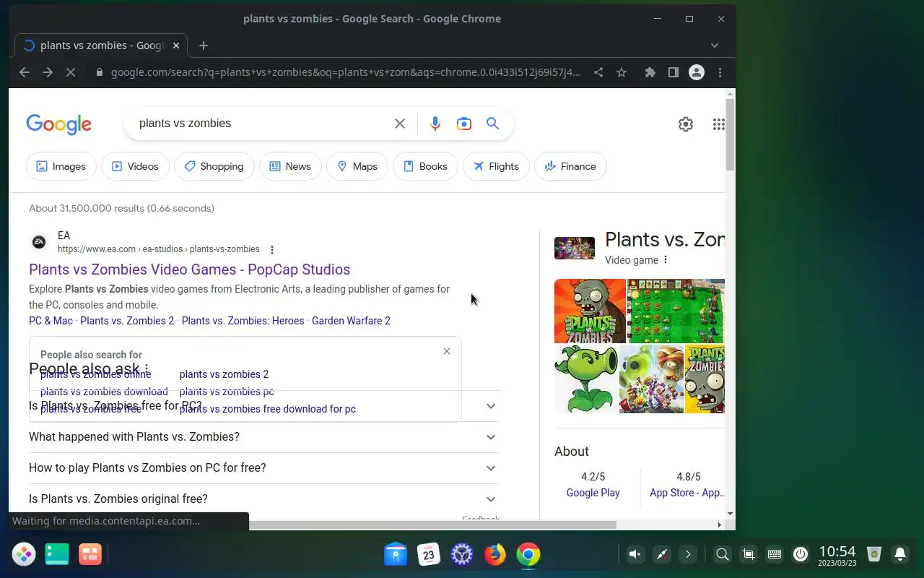Open the Plants vs. Zombies: Heroes sitelink

coord(243,321)
